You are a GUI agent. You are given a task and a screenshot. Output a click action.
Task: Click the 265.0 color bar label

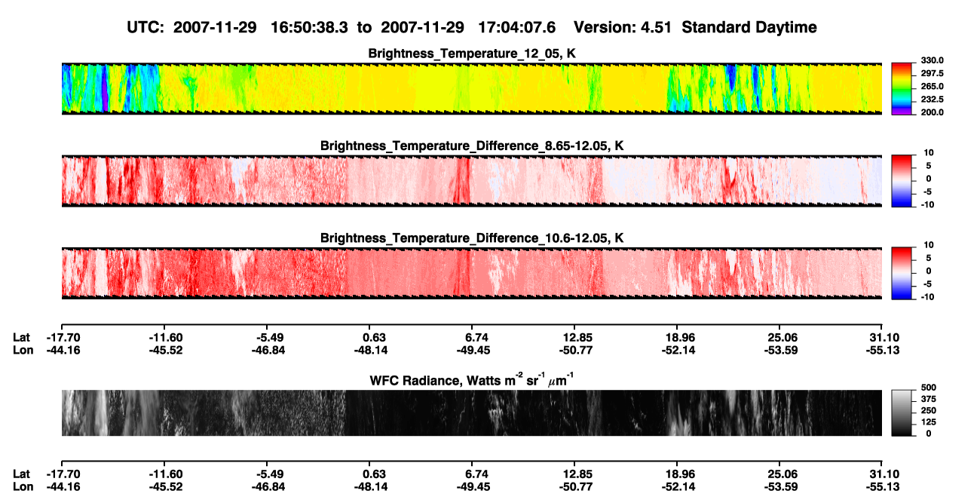[x=932, y=87]
